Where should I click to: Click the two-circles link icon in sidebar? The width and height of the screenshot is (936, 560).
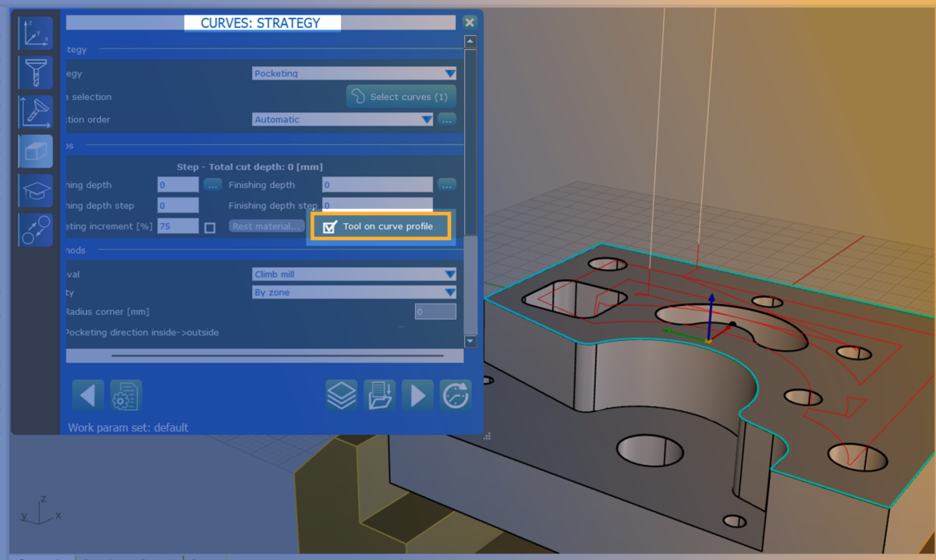pyautogui.click(x=36, y=229)
